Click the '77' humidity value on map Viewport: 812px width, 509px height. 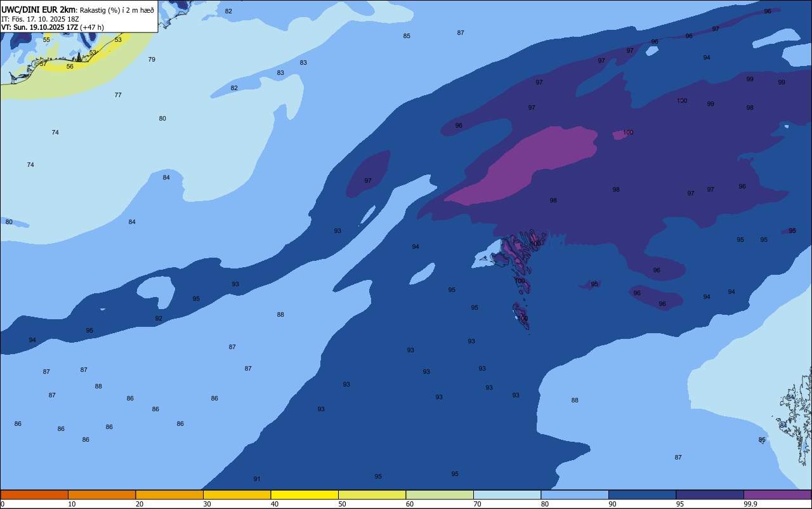[x=118, y=95]
